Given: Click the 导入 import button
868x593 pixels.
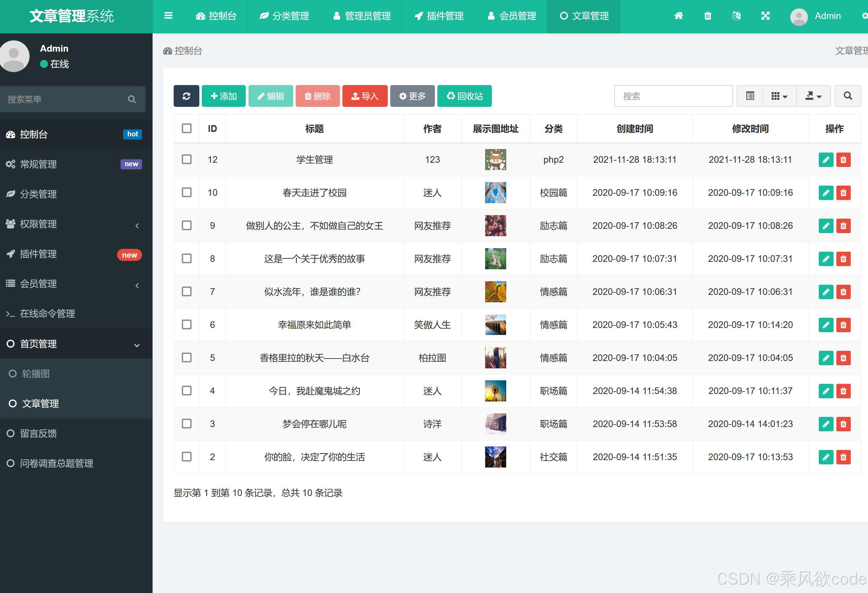Looking at the screenshot, I should point(365,96).
